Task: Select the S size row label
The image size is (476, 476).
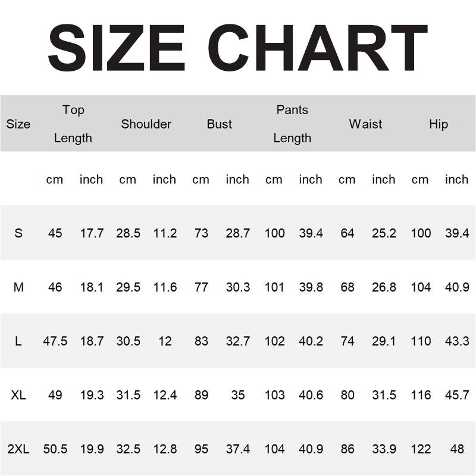Action: (18, 233)
